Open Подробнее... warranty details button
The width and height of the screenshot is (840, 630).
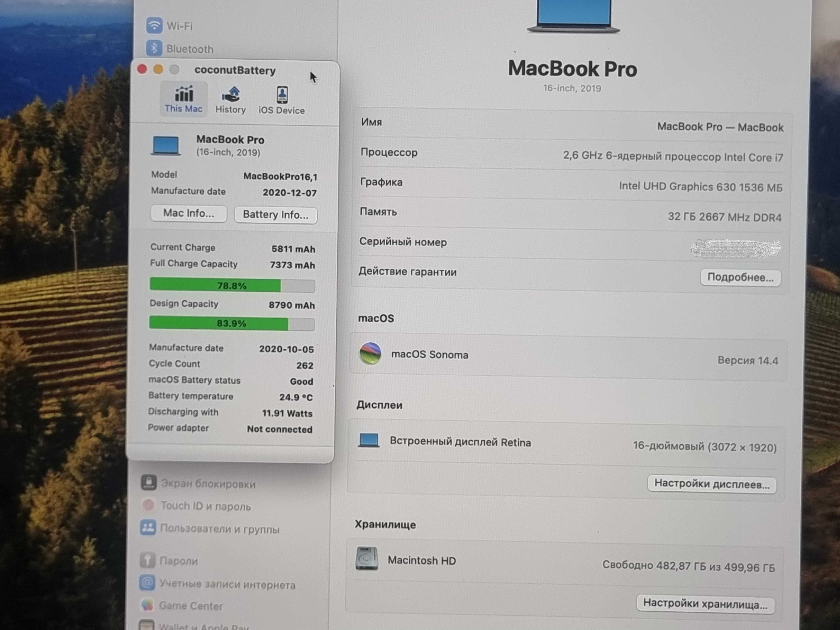[740, 278]
